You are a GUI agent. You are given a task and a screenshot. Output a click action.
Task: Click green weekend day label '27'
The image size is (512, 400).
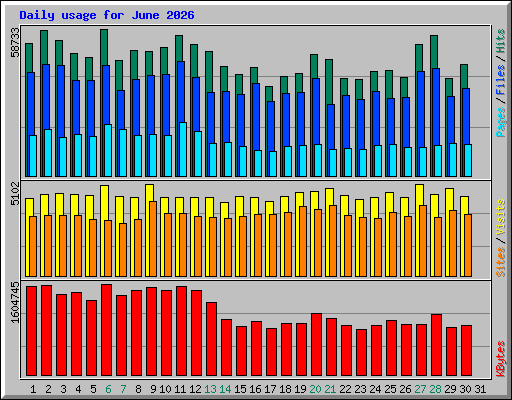pyautogui.click(x=420, y=389)
